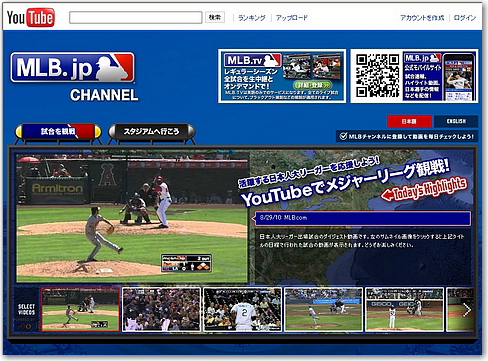Click the video description text
Screen dimensions: 488x361
(x=362, y=241)
